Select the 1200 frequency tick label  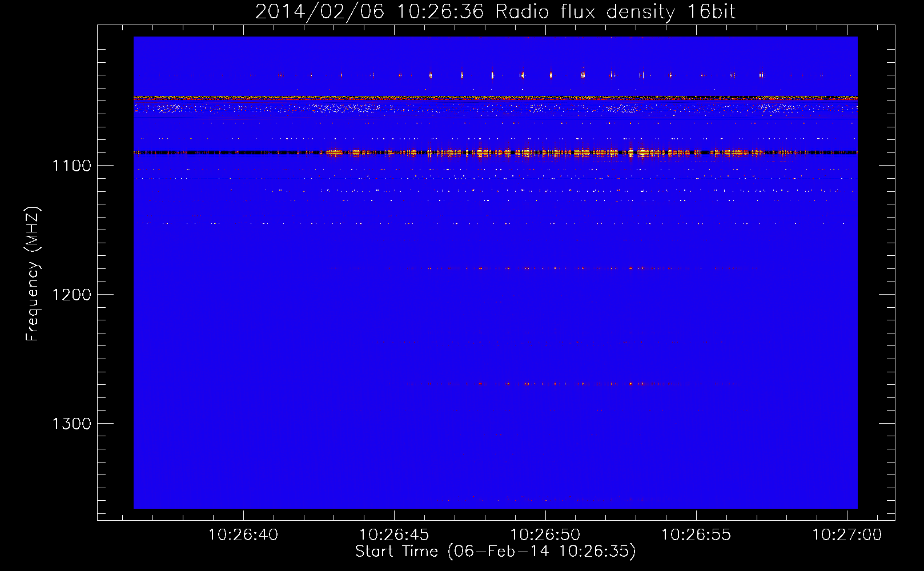[x=71, y=295]
